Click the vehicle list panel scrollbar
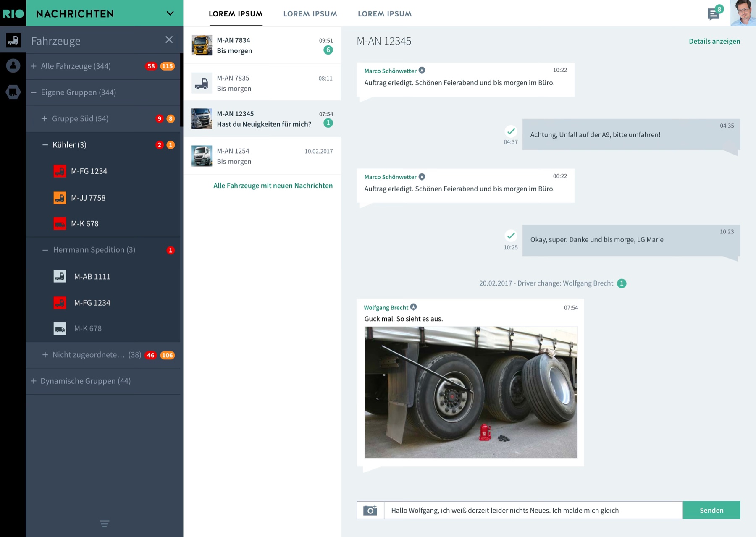 pyautogui.click(x=181, y=90)
